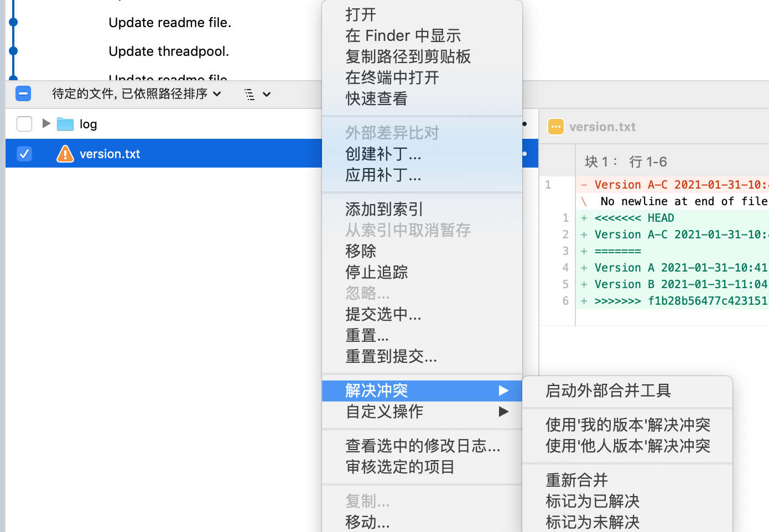The height and width of the screenshot is (532, 769).
Task: Open the 解决冲突 submenu
Action: click(422, 390)
